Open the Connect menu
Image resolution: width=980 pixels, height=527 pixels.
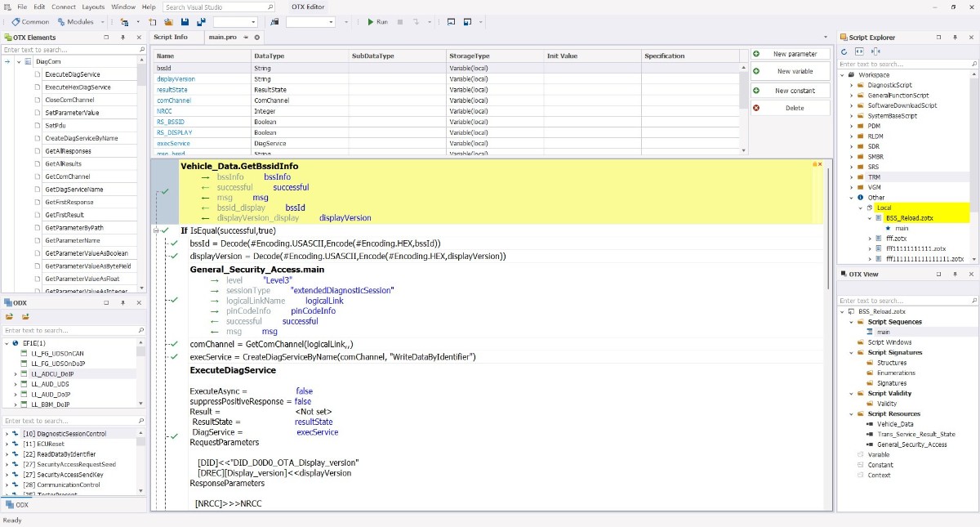(64, 7)
